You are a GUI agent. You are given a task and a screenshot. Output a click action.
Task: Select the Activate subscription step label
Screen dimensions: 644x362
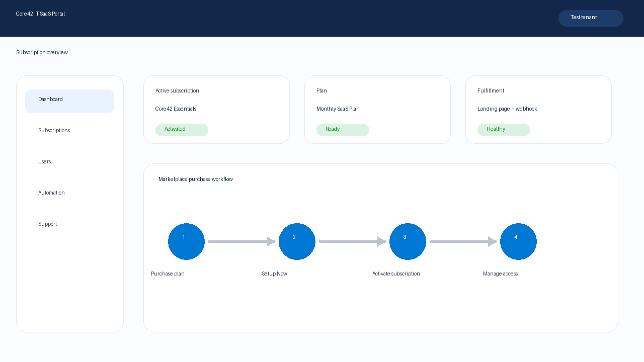point(396,274)
